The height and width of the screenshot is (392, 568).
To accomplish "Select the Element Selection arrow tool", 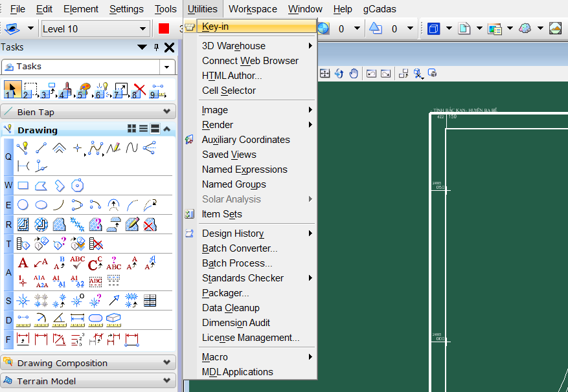I will (x=12, y=90).
